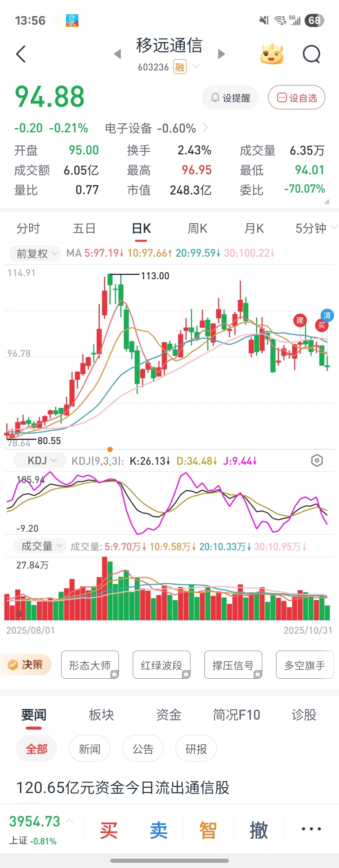This screenshot has height=868, width=339.
Task: Tap the 智 smart trade button
Action: pyautogui.click(x=208, y=831)
